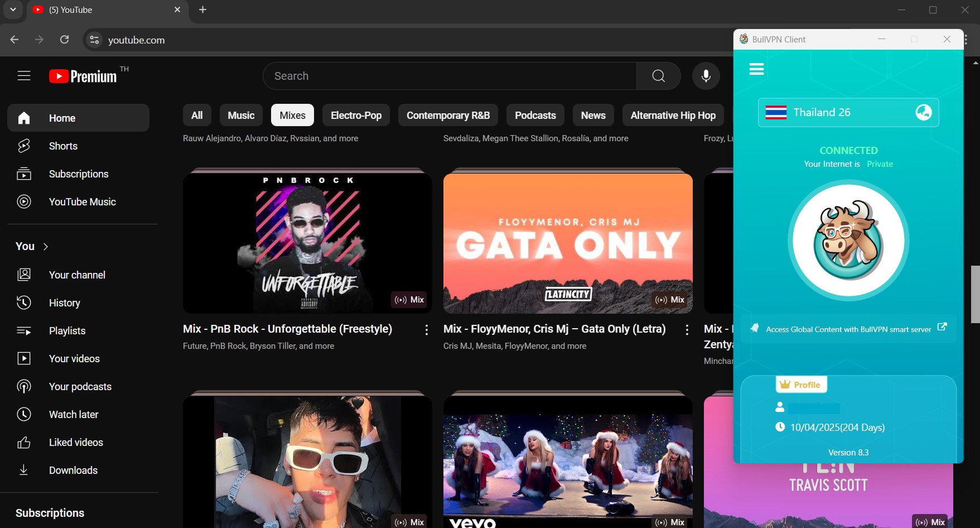The image size is (980, 528).
Task: Expand the You section chevron
Action: tap(46, 247)
